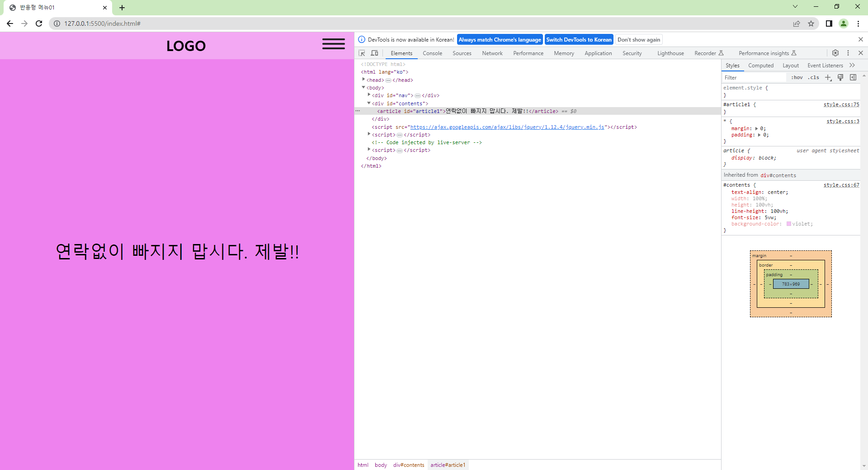Switch to the Console tab
Screen dimensions: 868x470
point(432,53)
